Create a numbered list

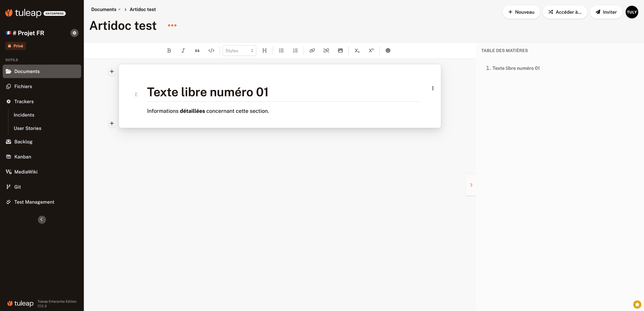coord(295,50)
